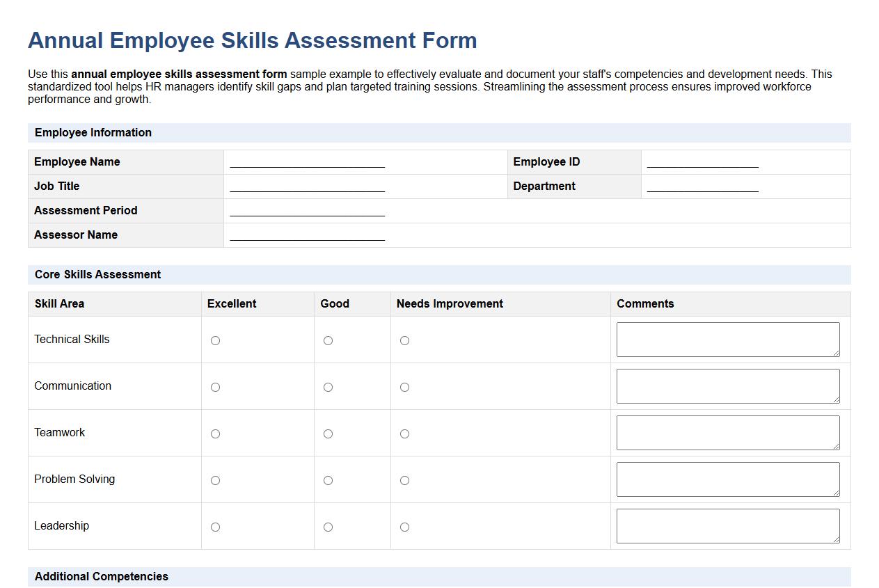This screenshot has height=588, width=879.
Task: Click the Comments box for Communication
Action: [x=727, y=386]
